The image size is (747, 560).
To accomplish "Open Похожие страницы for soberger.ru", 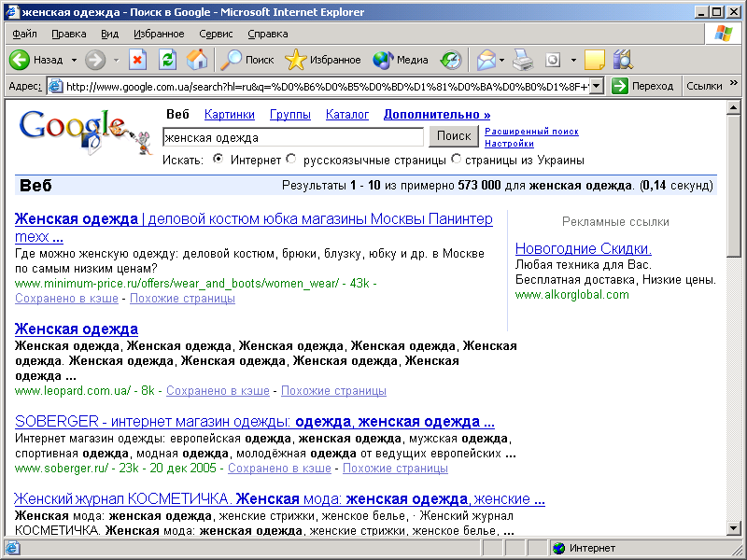I will point(395,469).
